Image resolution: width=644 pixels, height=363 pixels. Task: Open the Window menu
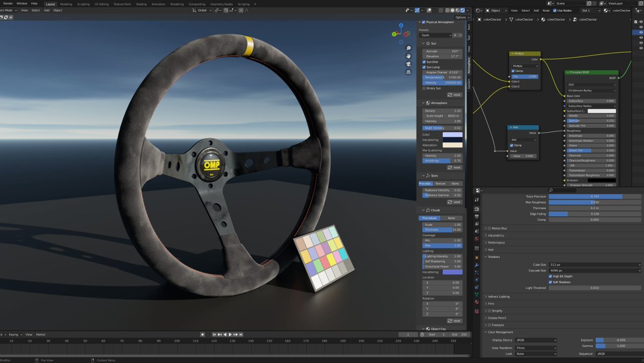click(21, 3)
